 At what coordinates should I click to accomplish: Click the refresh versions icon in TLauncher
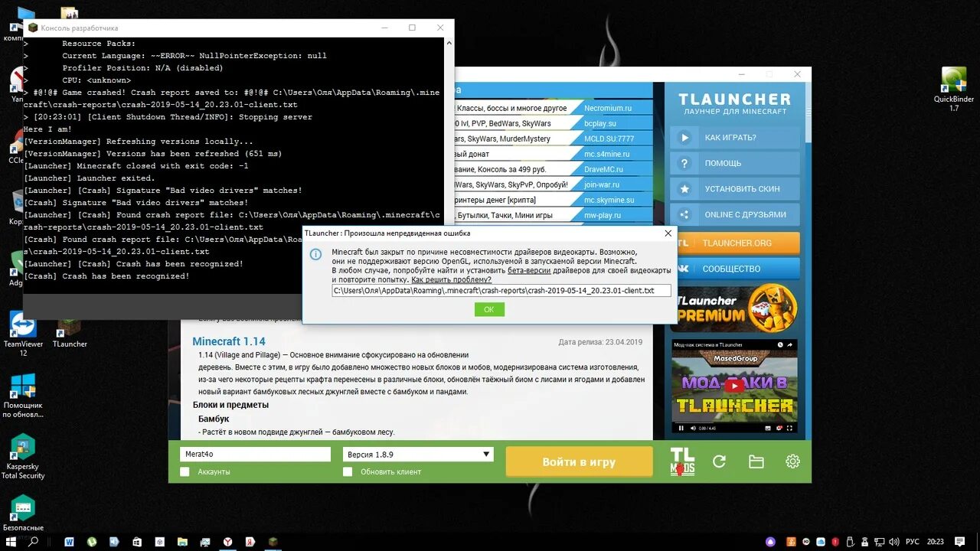(719, 461)
